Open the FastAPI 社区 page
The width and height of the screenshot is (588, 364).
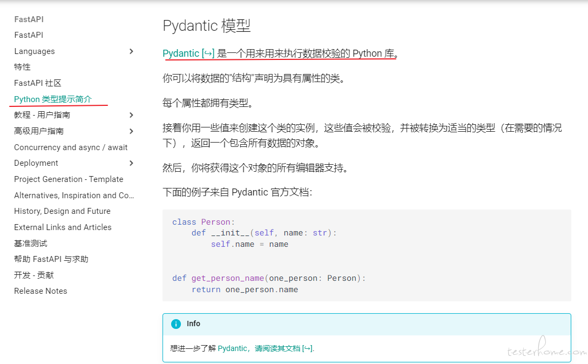[x=37, y=83]
